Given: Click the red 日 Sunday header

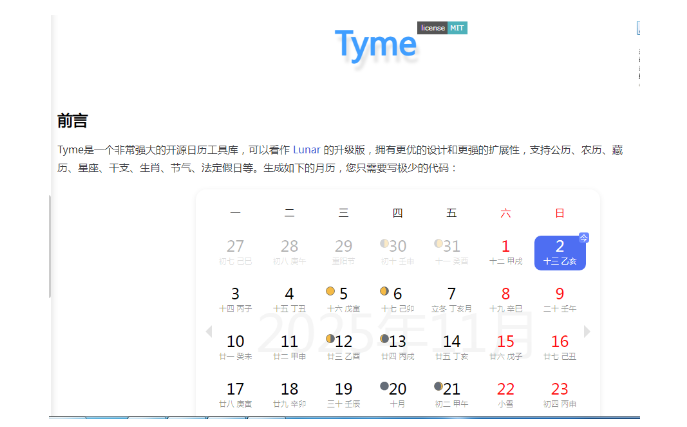Looking at the screenshot, I should pos(560,213).
